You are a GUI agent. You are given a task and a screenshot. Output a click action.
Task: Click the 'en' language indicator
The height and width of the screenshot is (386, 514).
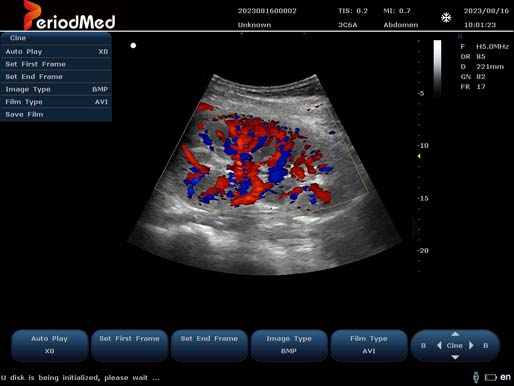(x=505, y=377)
